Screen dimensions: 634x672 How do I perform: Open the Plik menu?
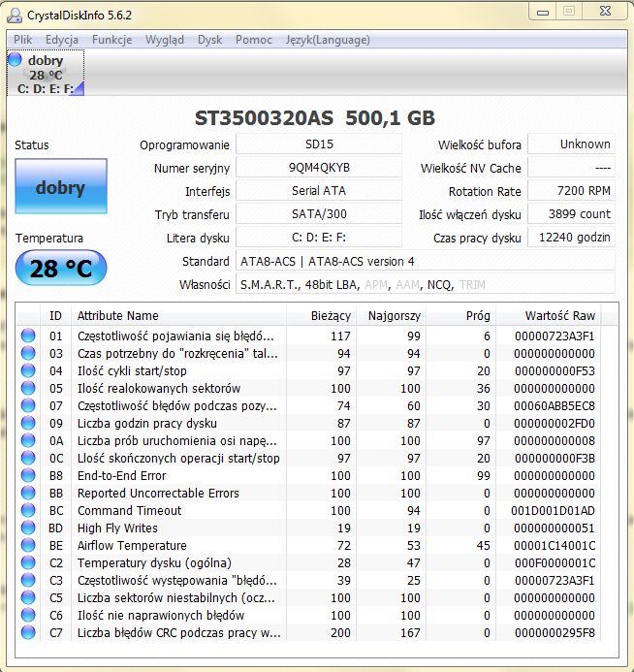tap(22, 40)
